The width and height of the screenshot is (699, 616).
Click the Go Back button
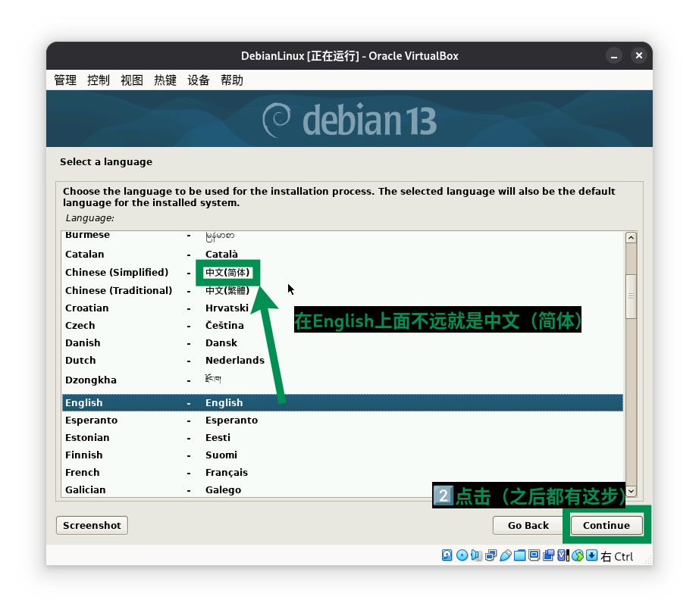point(528,525)
